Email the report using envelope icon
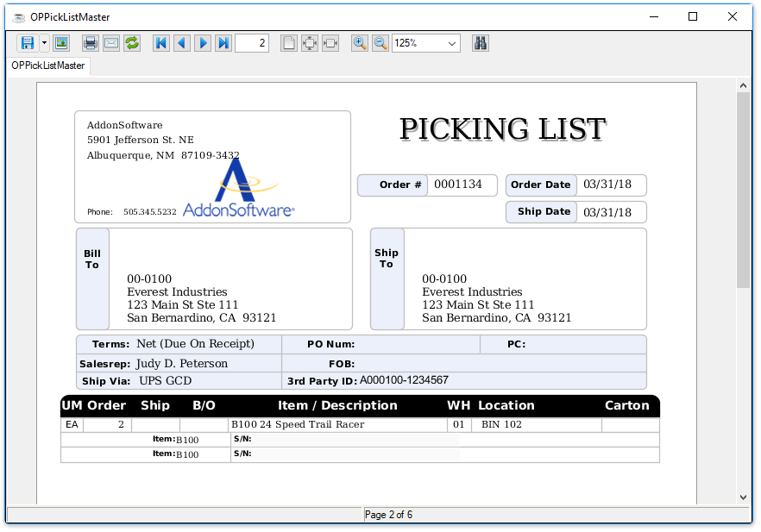761x532 pixels. click(111, 43)
